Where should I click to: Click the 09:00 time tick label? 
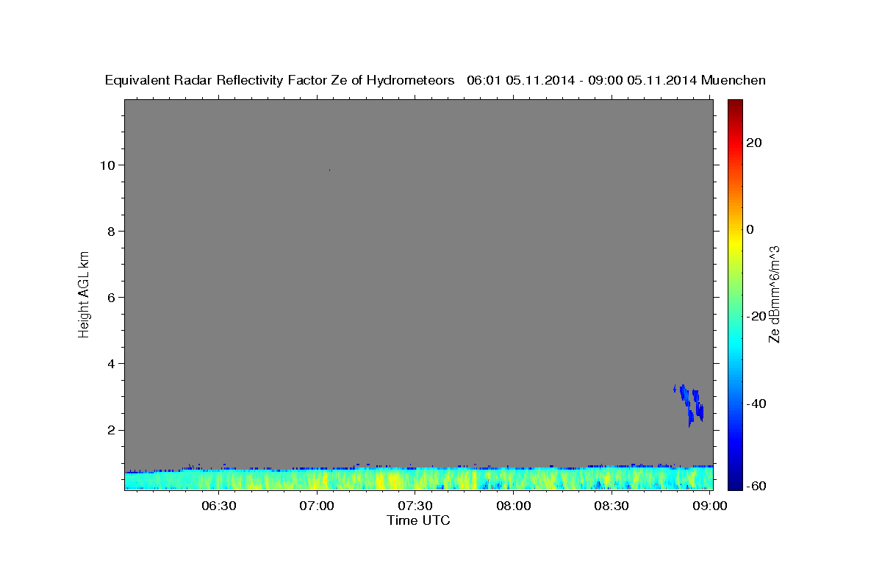point(709,506)
